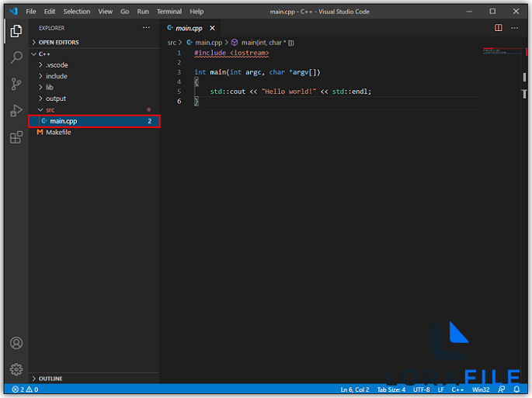
Task: Click the editor vertical scrollbar
Action: pyautogui.click(x=524, y=217)
